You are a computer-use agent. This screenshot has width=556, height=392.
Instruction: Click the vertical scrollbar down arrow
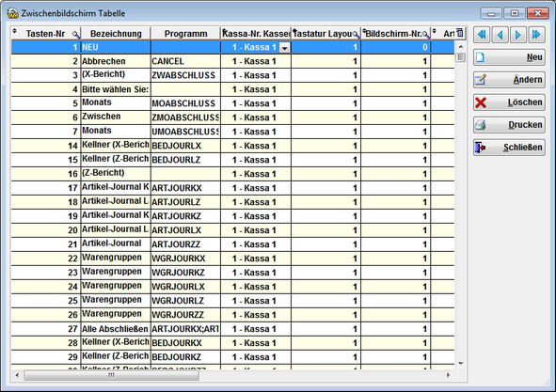coord(460,363)
